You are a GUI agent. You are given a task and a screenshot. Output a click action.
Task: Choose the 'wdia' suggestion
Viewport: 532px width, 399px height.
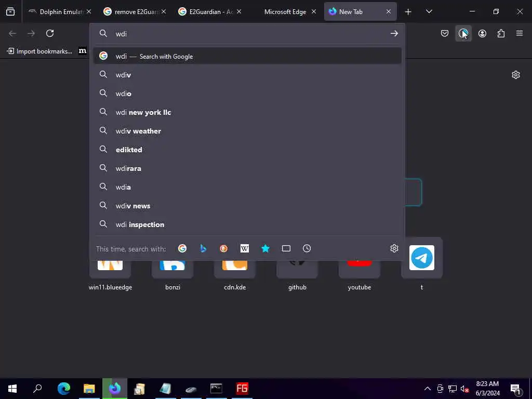coord(247,187)
